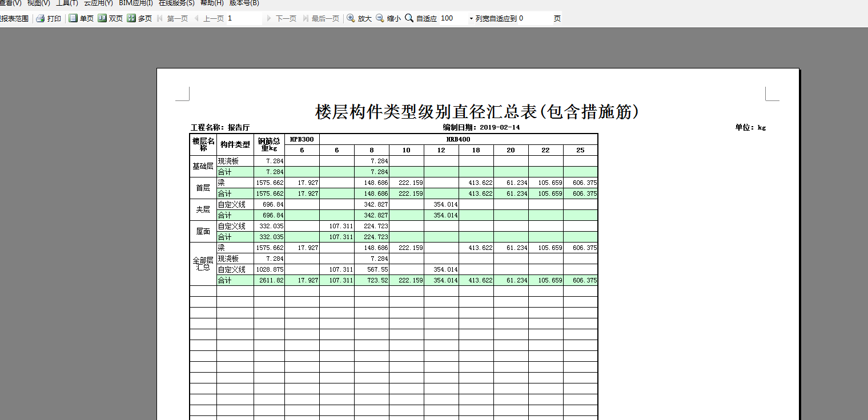
Task: Click 自定义线 cell in 夹层 row
Action: click(x=235, y=205)
